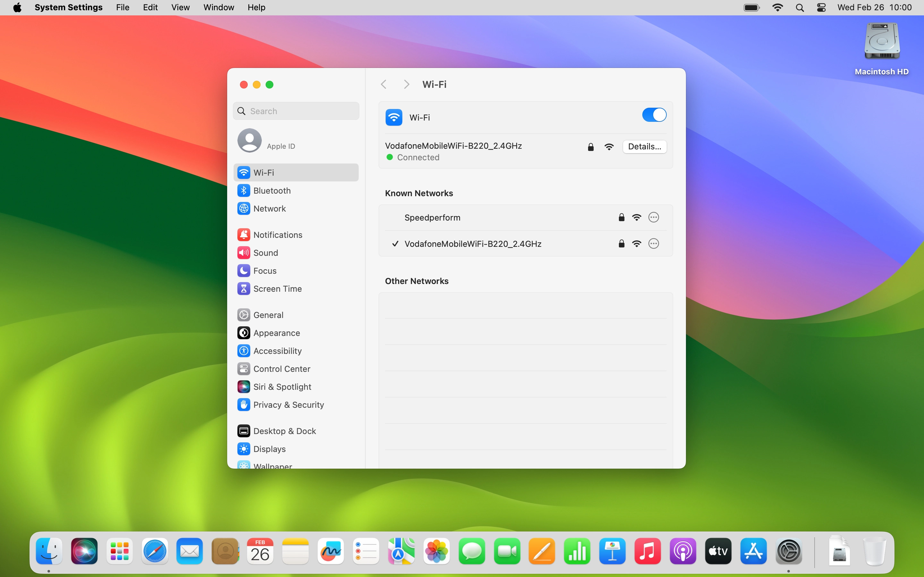The width and height of the screenshot is (924, 577).
Task: Go back using the navigation arrow
Action: [x=383, y=84]
